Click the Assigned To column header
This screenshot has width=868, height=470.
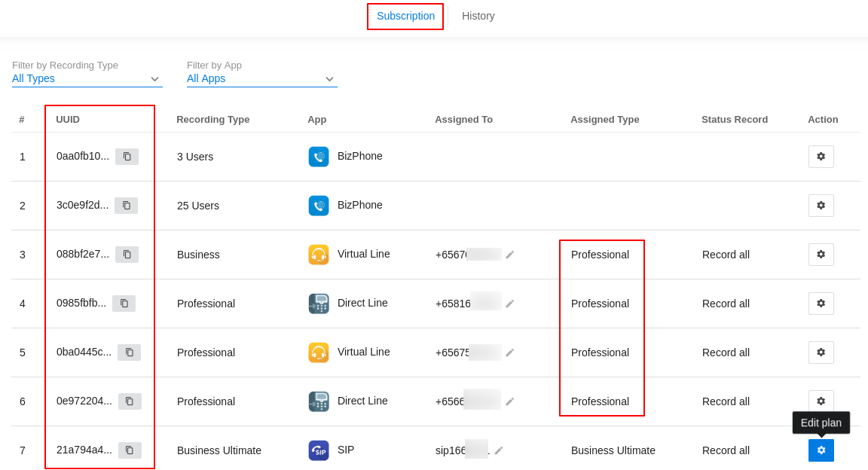463,120
